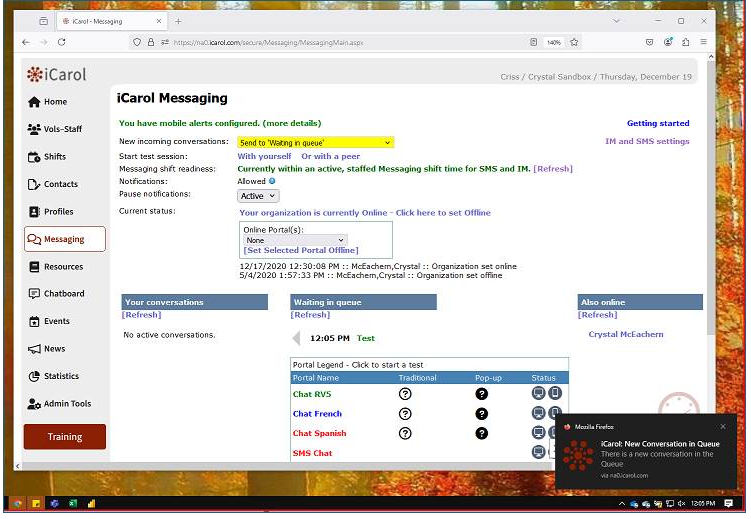Go to Resources in the sidebar
Viewport: 751px width, 519px height.
point(63,267)
